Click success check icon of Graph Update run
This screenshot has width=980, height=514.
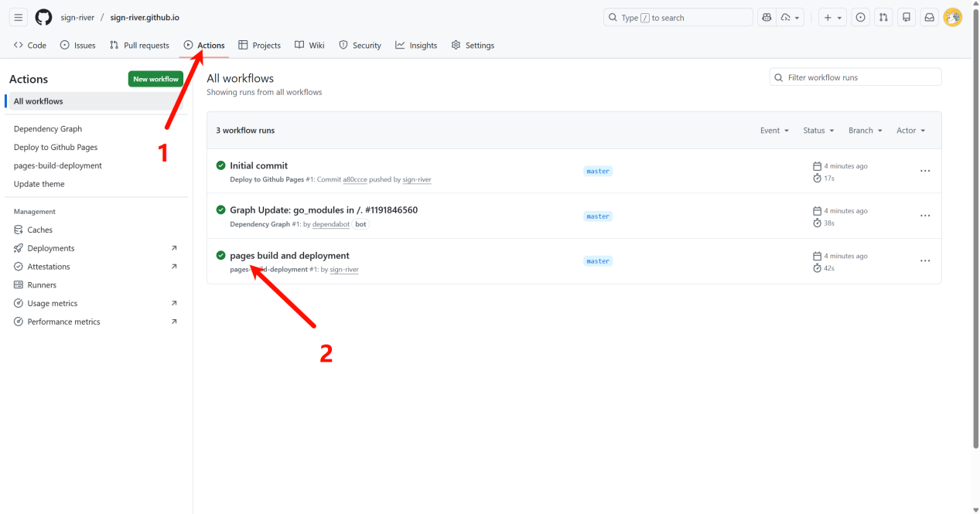pyautogui.click(x=220, y=210)
